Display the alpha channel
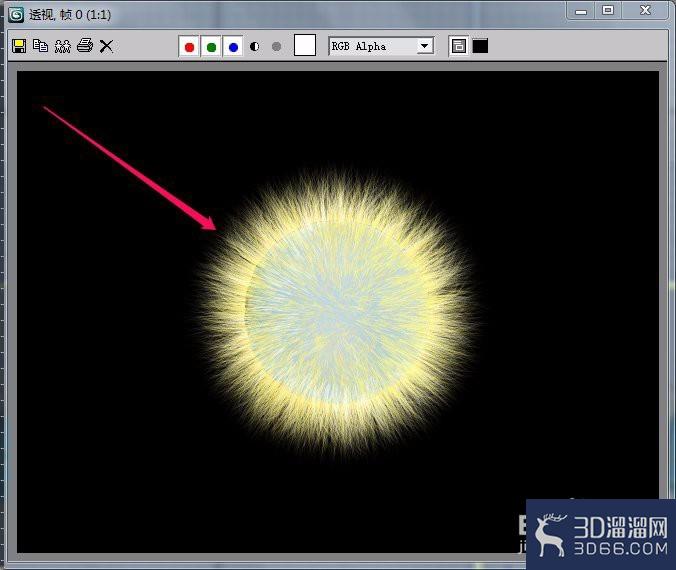Viewport: 676px width, 570px height. [254, 47]
